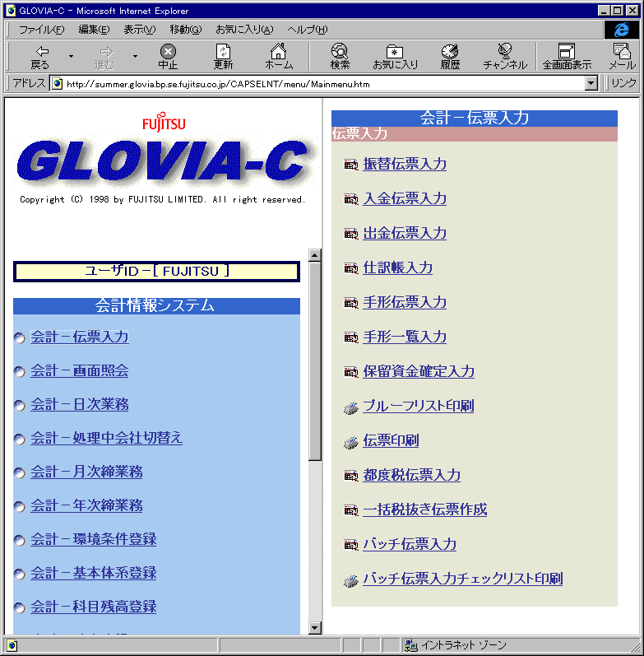Open the 出金伝票入力 link

(405, 233)
